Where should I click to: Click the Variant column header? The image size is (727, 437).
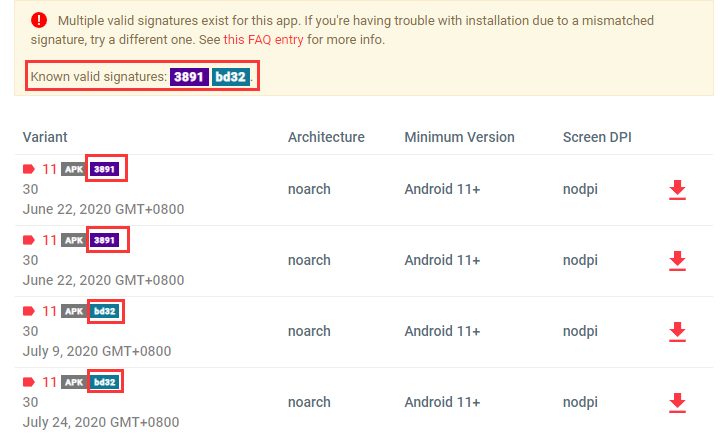click(x=45, y=137)
